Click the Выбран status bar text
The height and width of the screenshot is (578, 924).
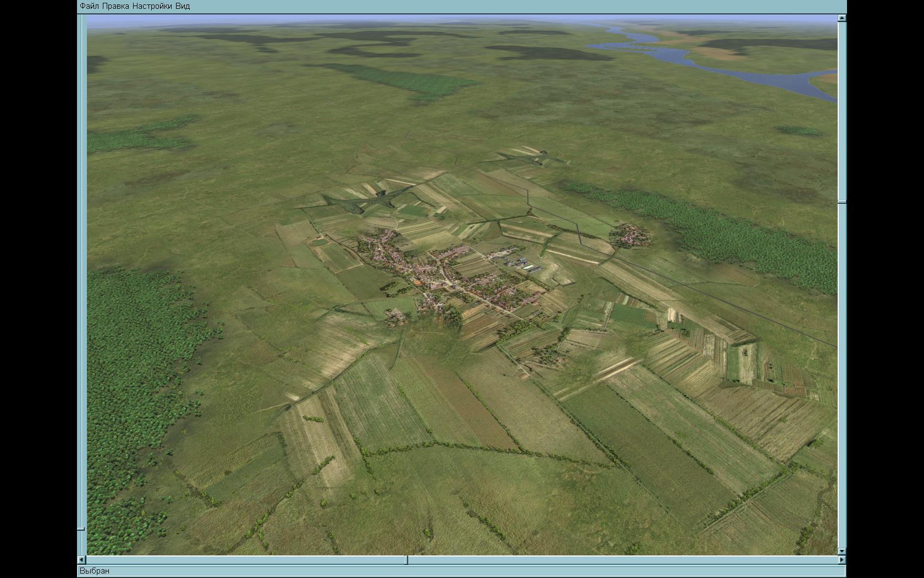[95, 571]
